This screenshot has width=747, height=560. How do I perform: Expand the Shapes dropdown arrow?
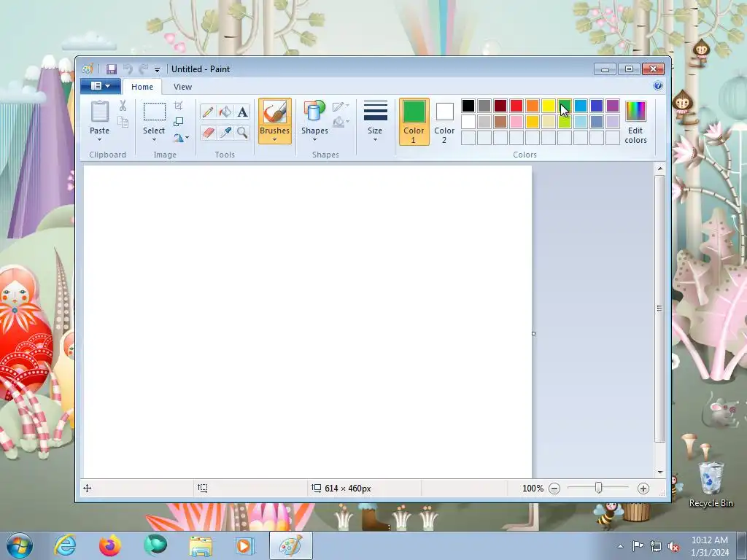pyautogui.click(x=314, y=139)
